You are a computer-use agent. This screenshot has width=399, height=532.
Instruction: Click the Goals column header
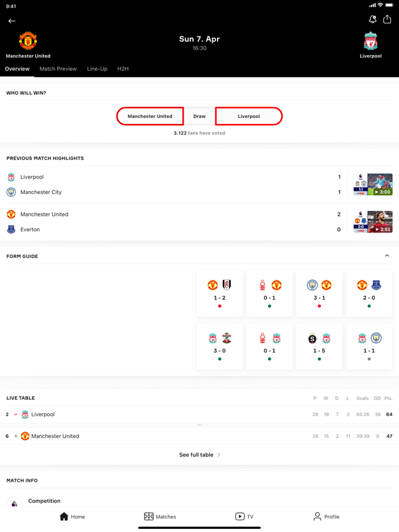(362, 398)
